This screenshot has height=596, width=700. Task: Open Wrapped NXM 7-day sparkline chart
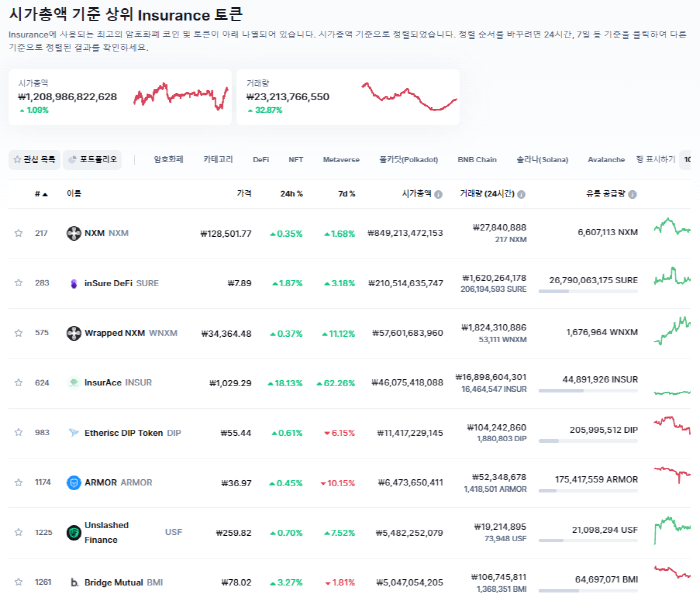(672, 331)
